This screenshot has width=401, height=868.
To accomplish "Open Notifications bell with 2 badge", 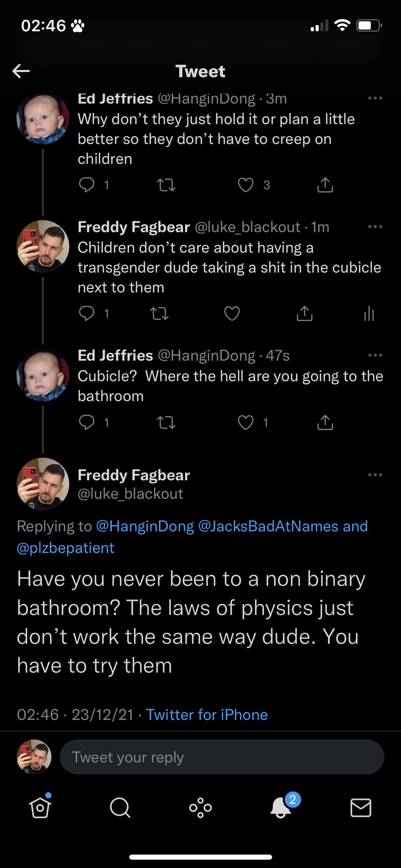I will (281, 807).
